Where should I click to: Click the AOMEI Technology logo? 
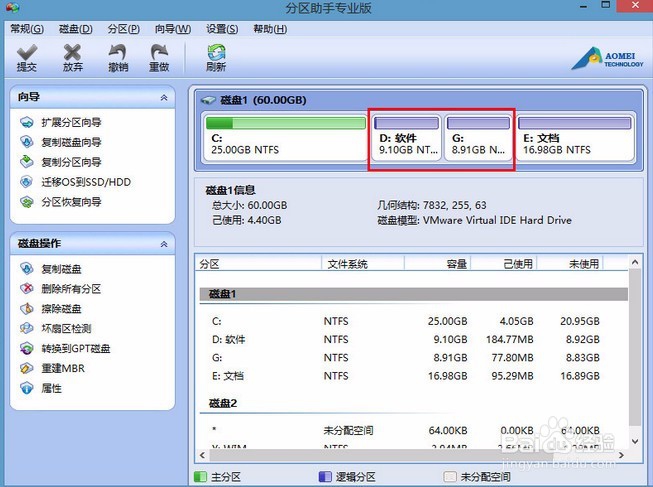(x=607, y=58)
